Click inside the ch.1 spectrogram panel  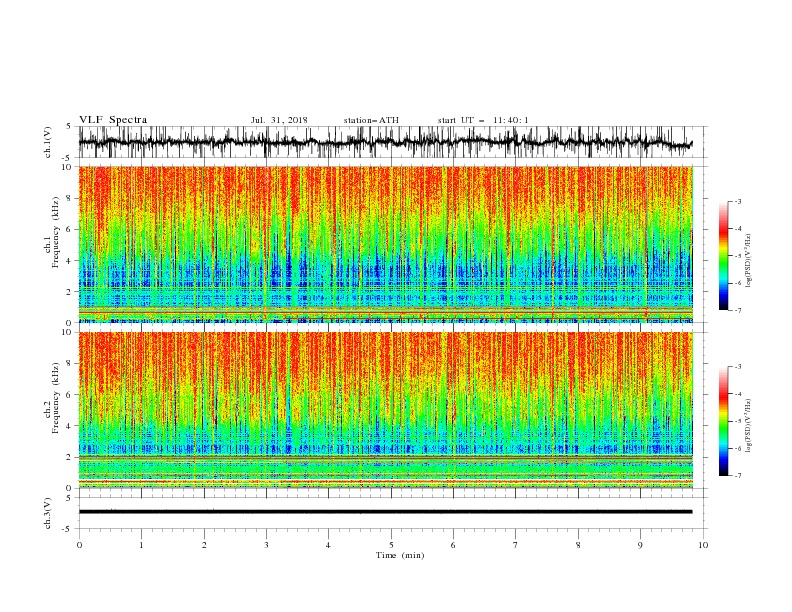386,244
